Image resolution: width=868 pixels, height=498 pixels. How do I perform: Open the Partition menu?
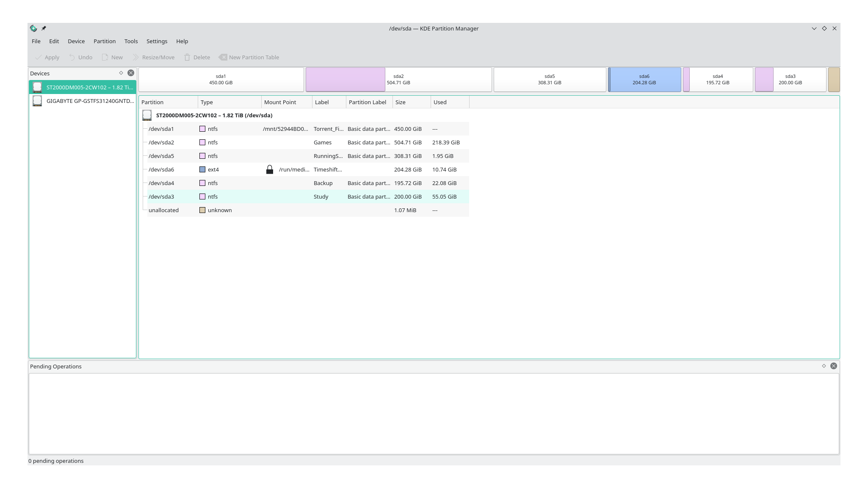click(x=104, y=41)
